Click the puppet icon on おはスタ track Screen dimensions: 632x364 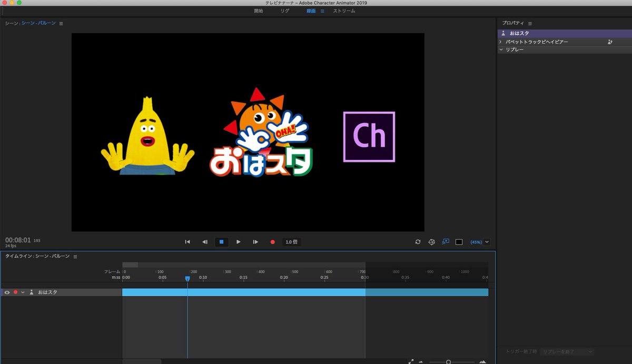pyautogui.click(x=31, y=292)
